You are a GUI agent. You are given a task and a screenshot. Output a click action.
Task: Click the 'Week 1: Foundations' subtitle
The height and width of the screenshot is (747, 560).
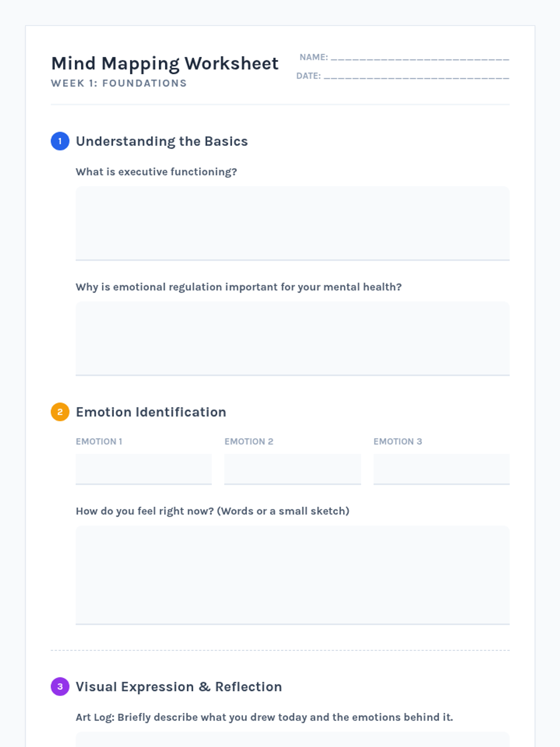[x=119, y=84]
